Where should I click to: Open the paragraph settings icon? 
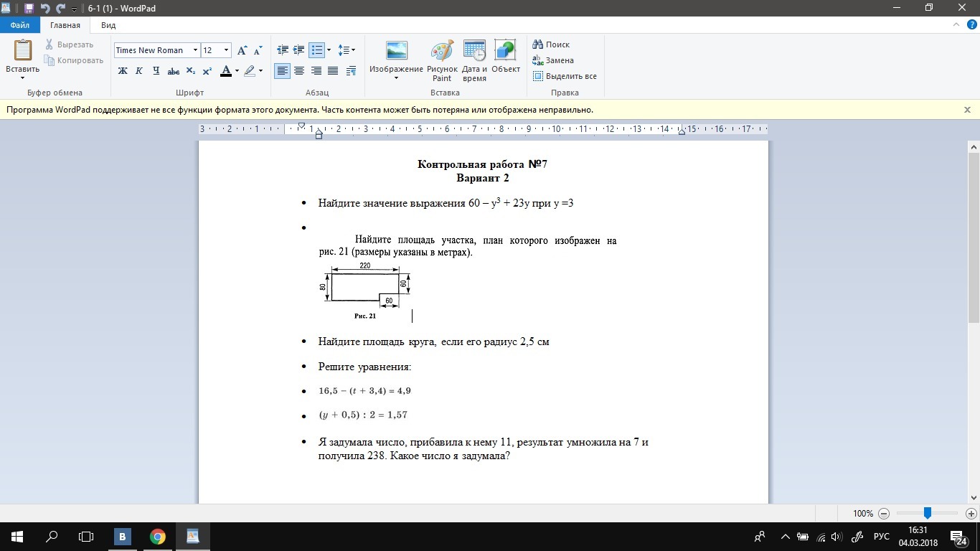pos(351,71)
